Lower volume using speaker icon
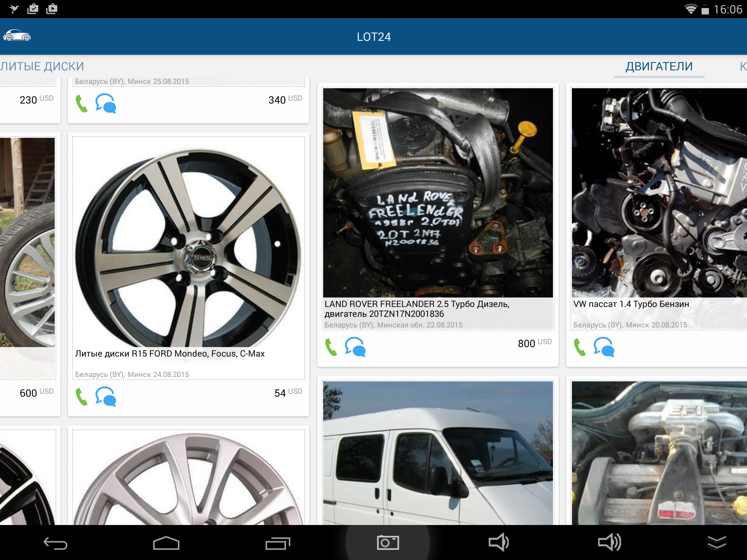 [498, 542]
